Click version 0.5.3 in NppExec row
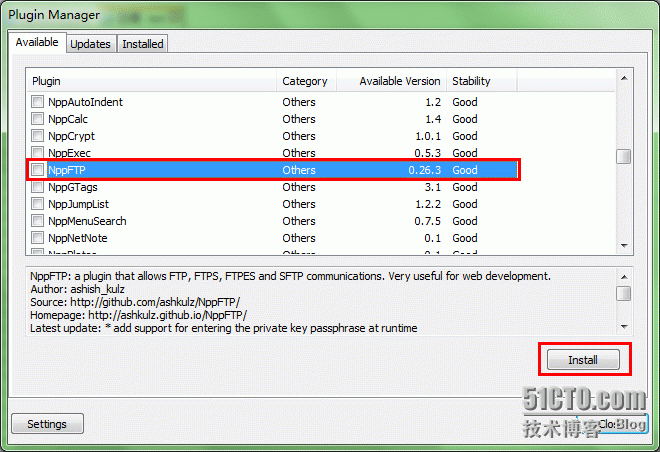The width and height of the screenshot is (660, 452). pos(428,153)
